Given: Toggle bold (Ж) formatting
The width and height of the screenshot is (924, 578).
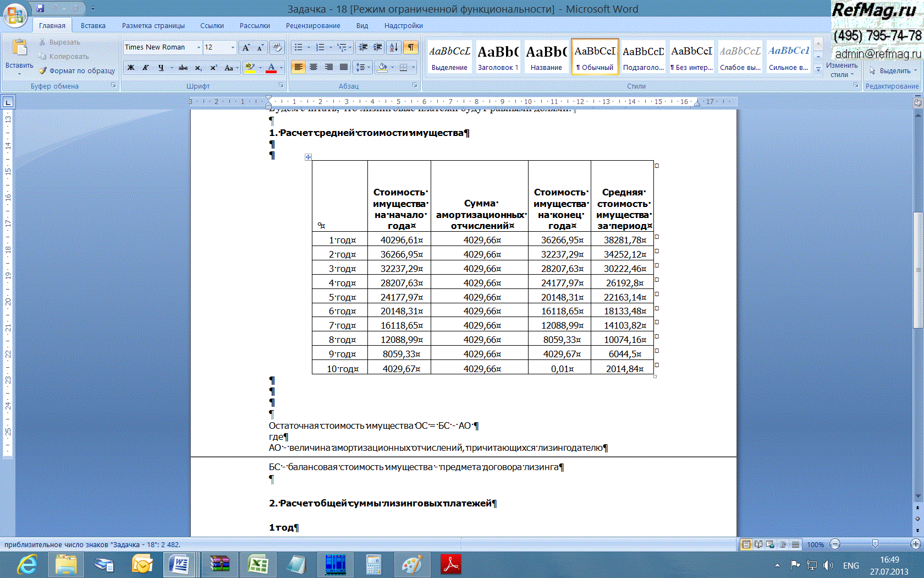Looking at the screenshot, I should click(131, 68).
